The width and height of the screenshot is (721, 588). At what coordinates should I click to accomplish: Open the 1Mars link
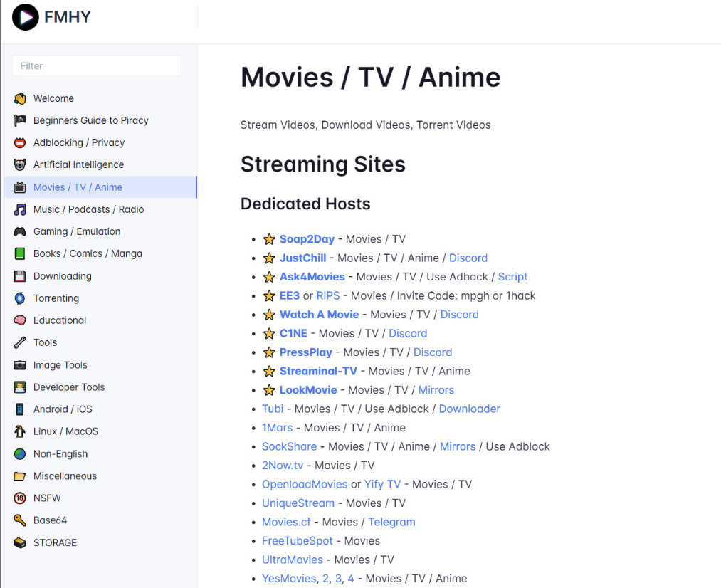pyautogui.click(x=278, y=428)
